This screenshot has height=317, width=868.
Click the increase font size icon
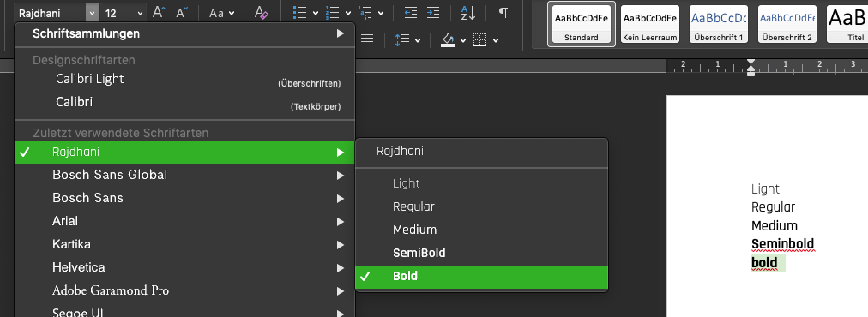point(159,12)
